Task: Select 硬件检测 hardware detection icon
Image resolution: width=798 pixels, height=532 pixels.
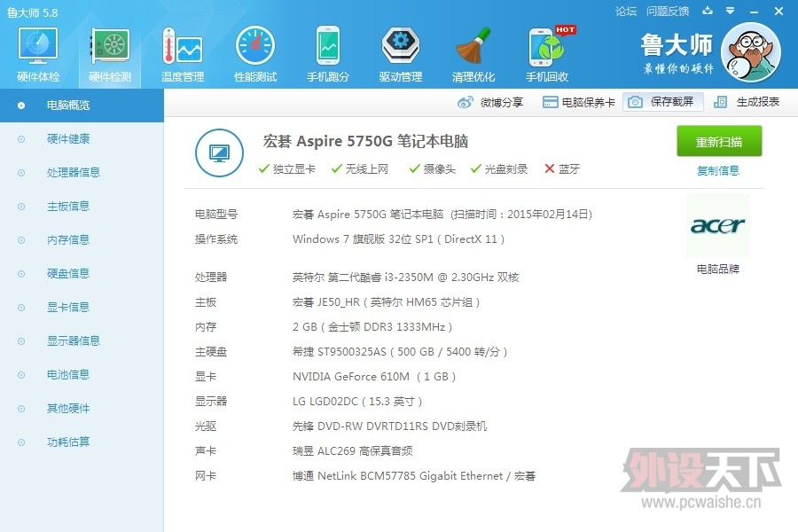Action: point(110,46)
